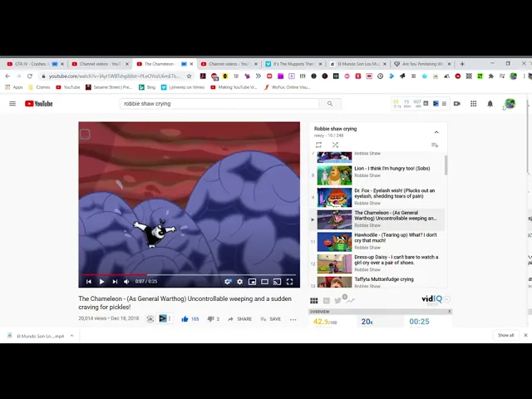
Task: Cast the video to a TV
Action: point(277,282)
